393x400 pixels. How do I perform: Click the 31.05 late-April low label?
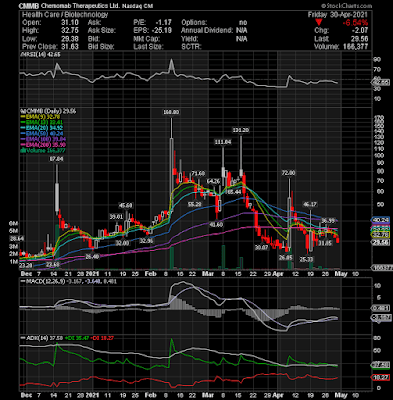(x=325, y=243)
